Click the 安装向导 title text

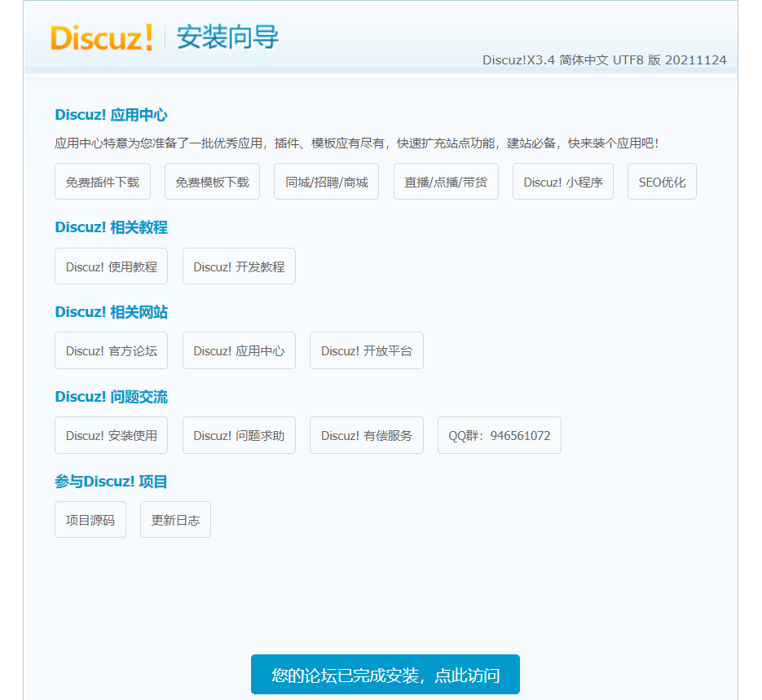click(x=227, y=37)
